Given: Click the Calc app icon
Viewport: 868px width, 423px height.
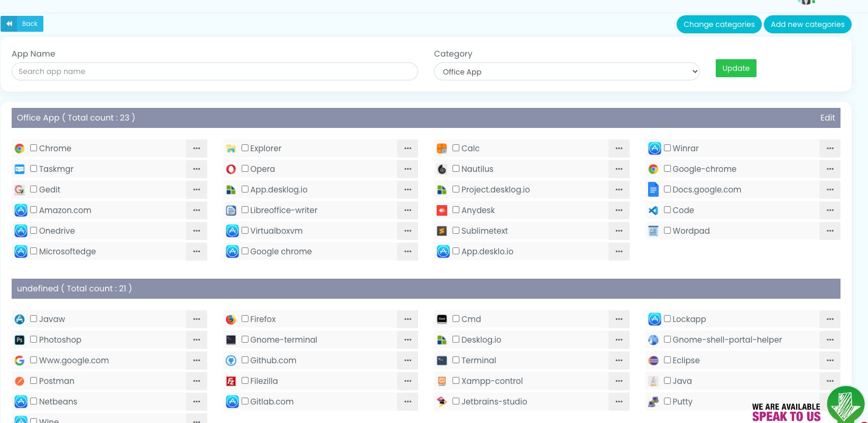Looking at the screenshot, I should point(442,149).
